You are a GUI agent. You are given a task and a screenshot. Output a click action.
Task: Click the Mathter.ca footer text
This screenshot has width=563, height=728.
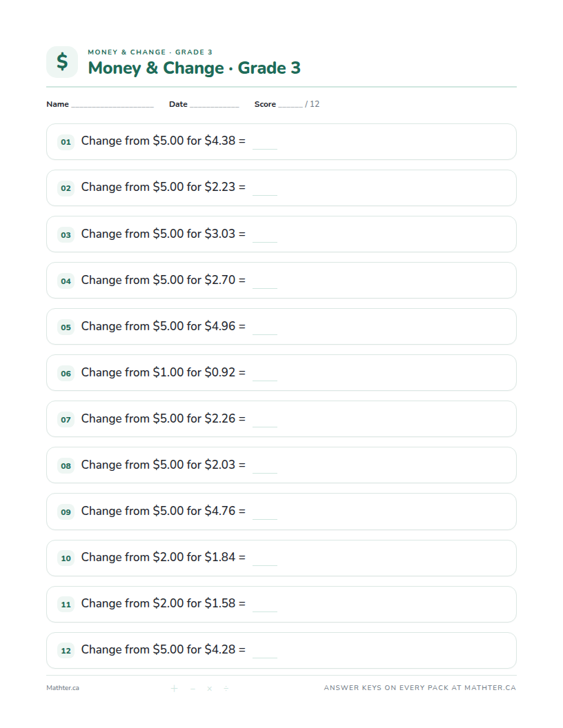(63, 687)
